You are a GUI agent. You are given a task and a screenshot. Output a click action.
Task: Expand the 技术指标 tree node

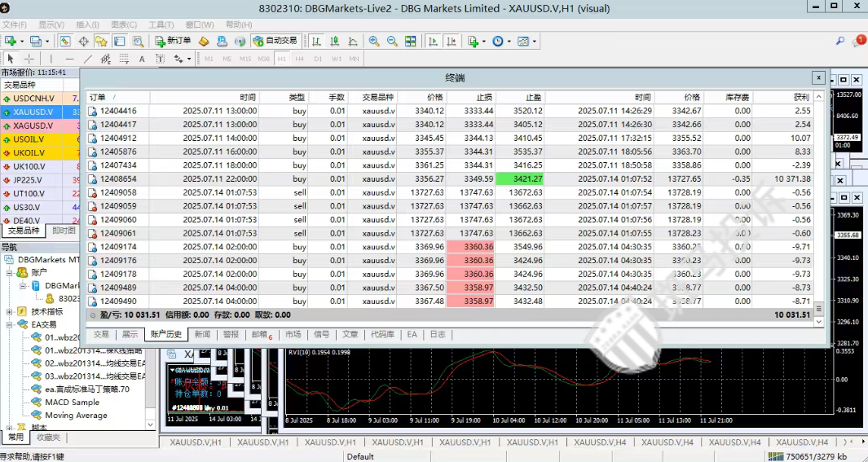(x=9, y=311)
